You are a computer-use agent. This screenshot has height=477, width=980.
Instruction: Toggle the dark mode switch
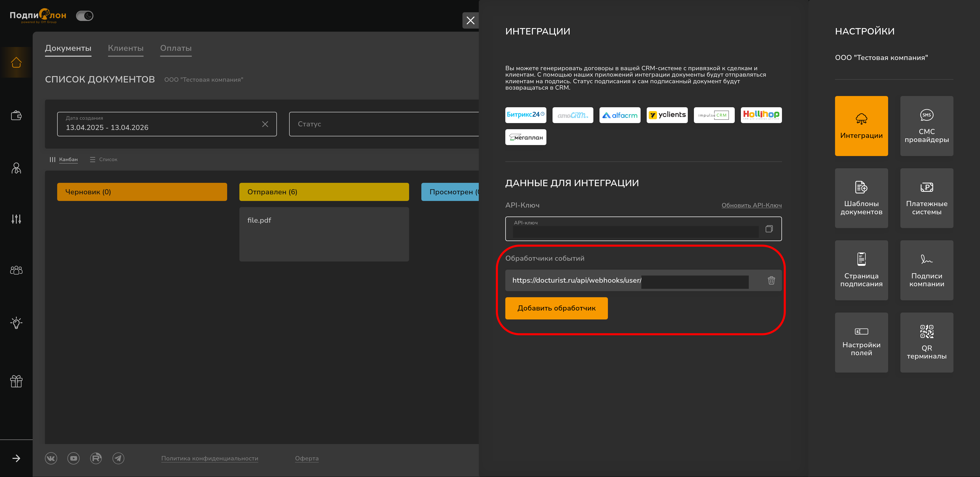[84, 16]
